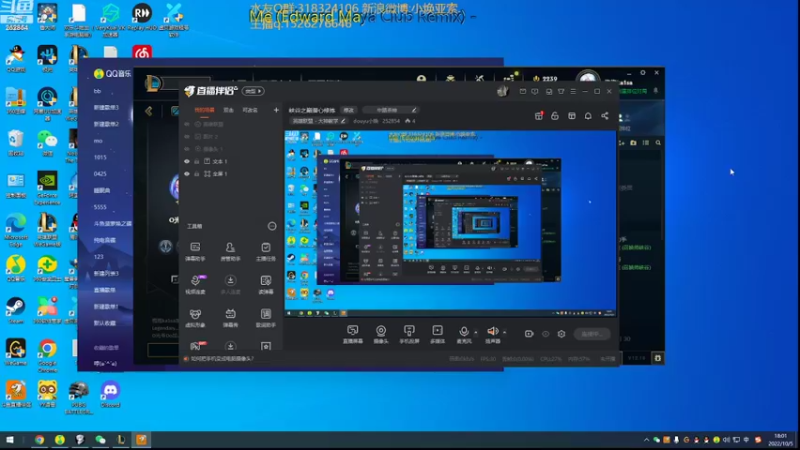Toggle the preview eye icon in bottom toolbar
Viewport: 800px width, 450px height.
tap(545, 334)
